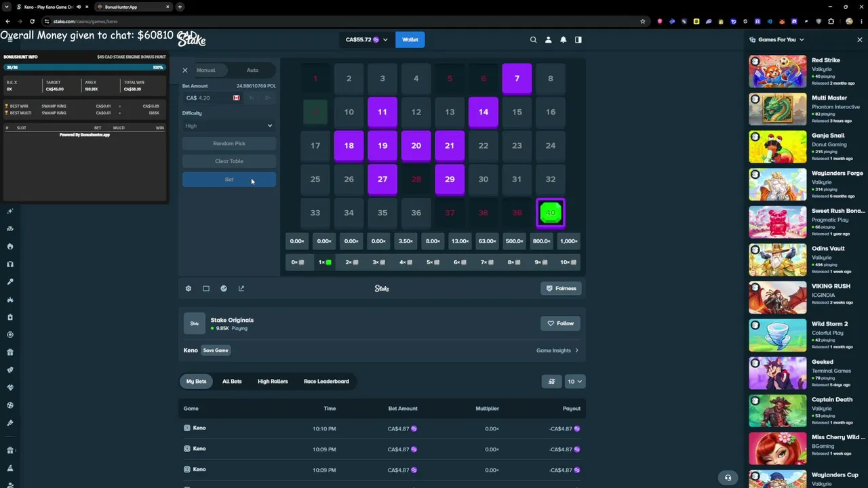This screenshot has width=868, height=488.
Task: Open VIKING RUSH game thumbnail
Action: point(778,298)
